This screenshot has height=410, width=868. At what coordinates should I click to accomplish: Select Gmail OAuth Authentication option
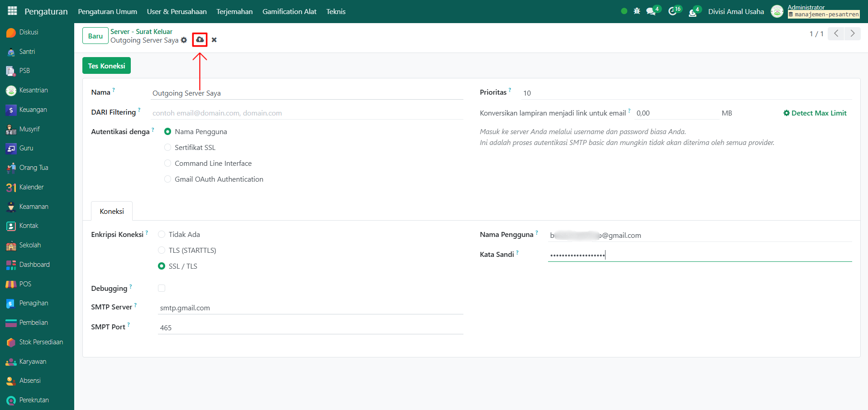click(x=168, y=179)
